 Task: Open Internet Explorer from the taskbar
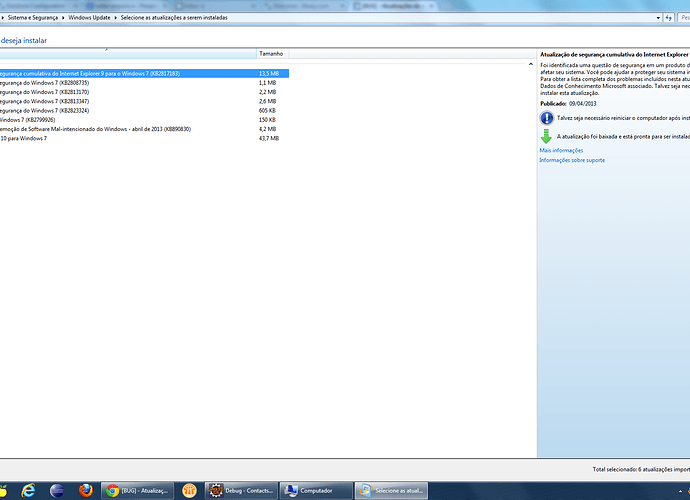(x=29, y=490)
